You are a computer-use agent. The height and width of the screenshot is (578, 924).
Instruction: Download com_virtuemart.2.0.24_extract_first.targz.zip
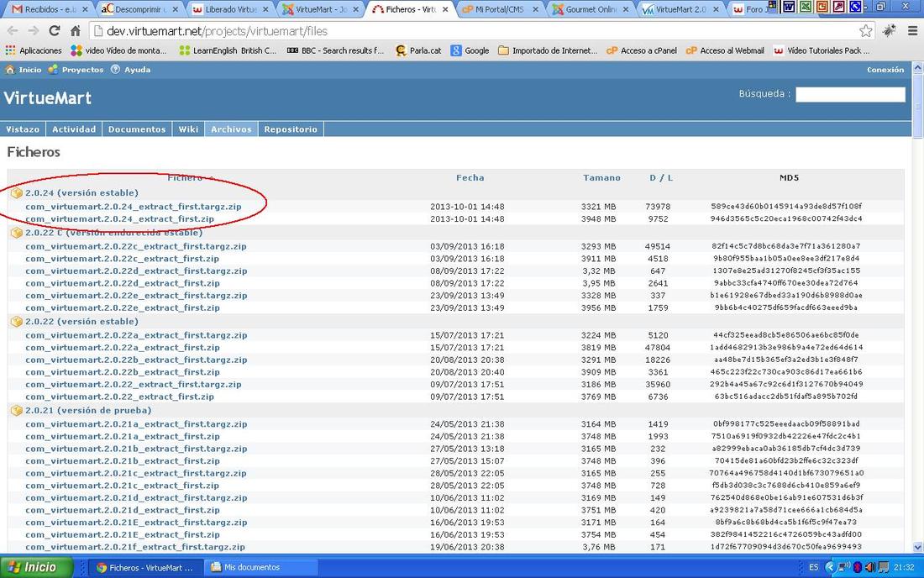click(134, 207)
